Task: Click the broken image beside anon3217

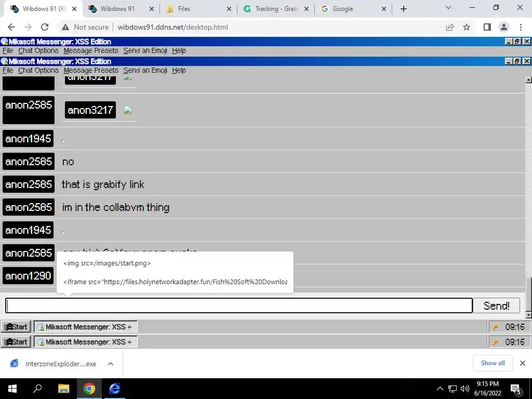Action: click(x=128, y=110)
